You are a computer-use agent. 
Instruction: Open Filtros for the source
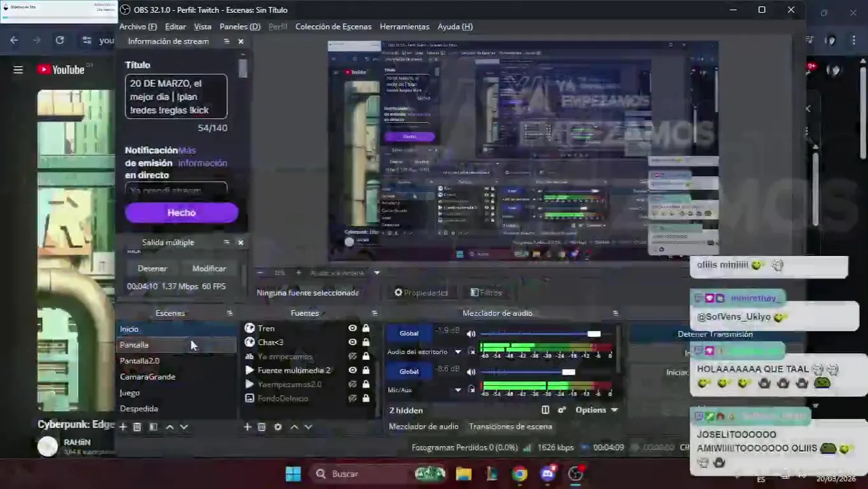click(486, 293)
